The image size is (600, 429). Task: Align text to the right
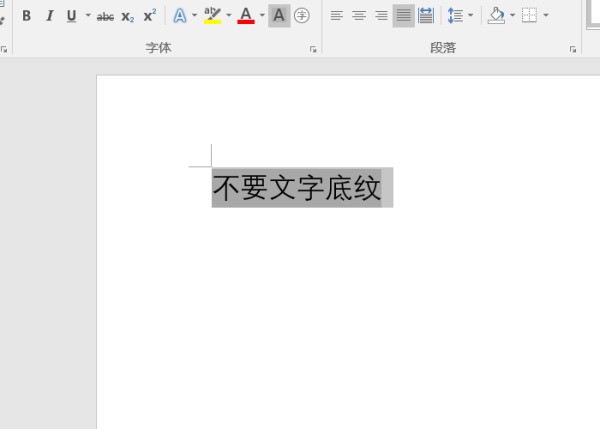click(381, 16)
